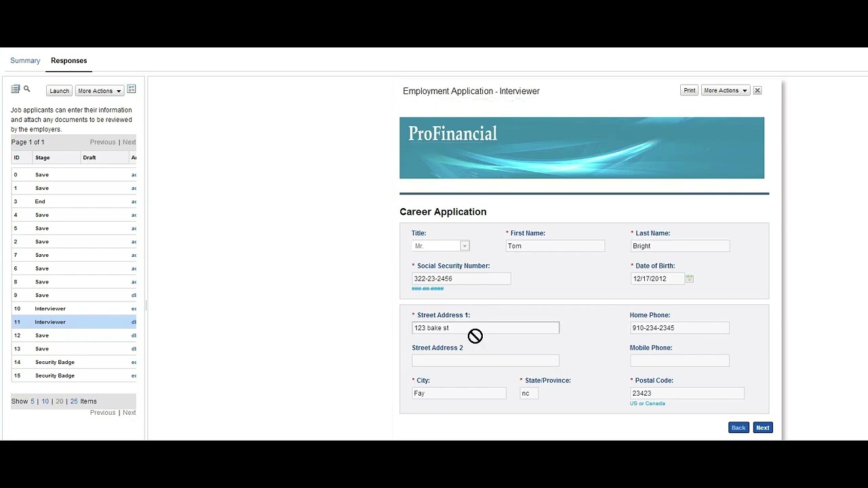Select row 15 Security Badge
The height and width of the screenshot is (488, 868).
(x=74, y=375)
